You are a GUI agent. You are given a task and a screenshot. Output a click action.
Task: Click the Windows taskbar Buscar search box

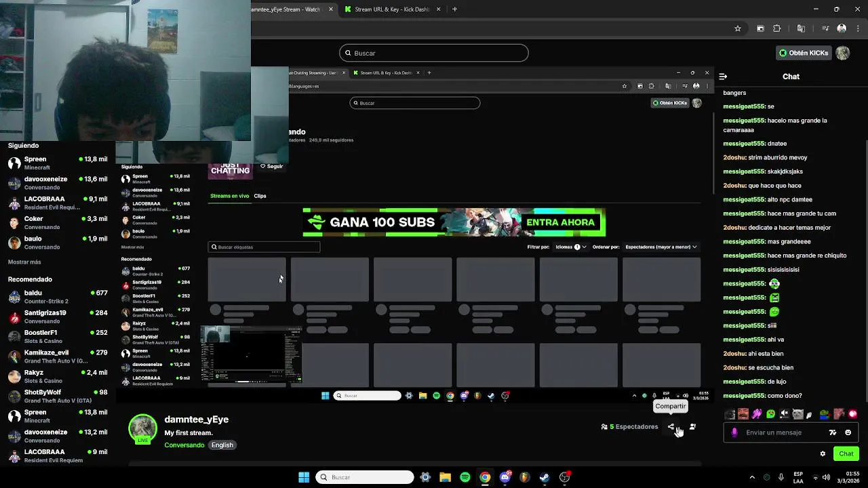pos(365,477)
